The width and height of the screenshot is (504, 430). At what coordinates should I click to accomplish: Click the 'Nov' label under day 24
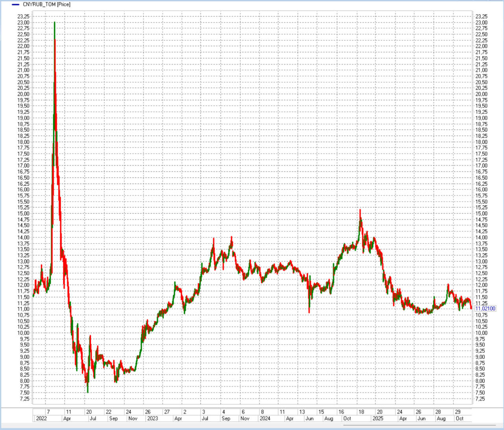click(133, 419)
